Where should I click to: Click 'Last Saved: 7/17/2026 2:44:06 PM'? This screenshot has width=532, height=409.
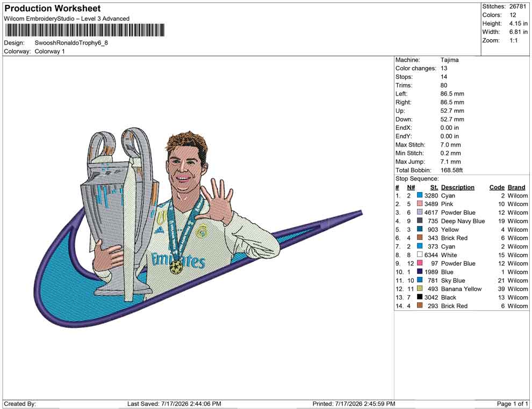pyautogui.click(x=175, y=404)
